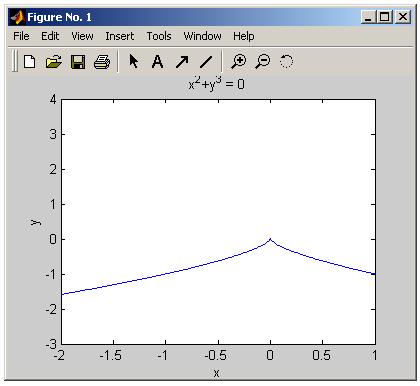420x386 pixels.
Task: Open the Edit menu
Action: (x=50, y=36)
